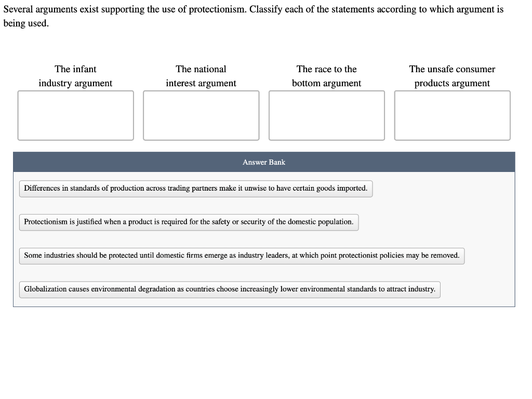The width and height of the screenshot is (532, 399).
Task: Click 'The infant industry argument' heading
Action: pos(75,76)
